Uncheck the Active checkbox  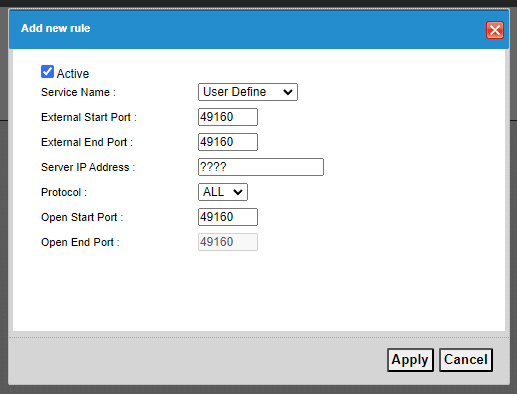click(x=47, y=72)
